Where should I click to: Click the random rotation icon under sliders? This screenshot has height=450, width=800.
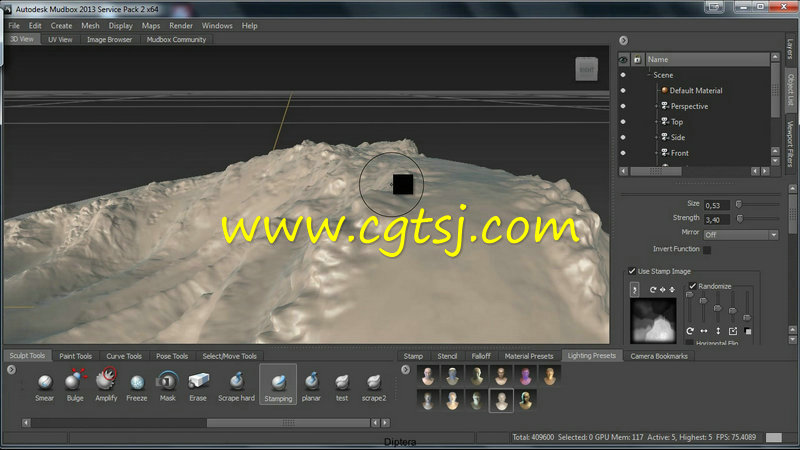[690, 331]
